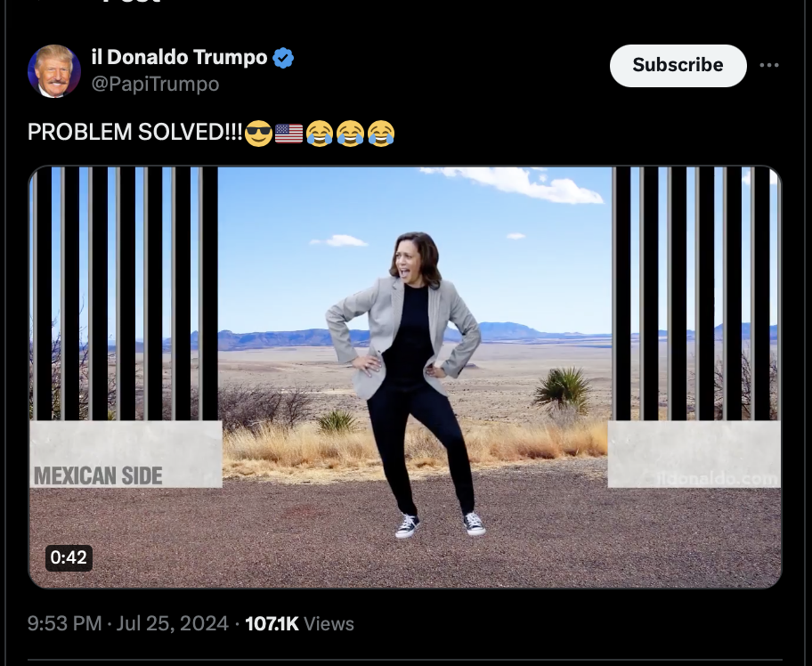This screenshot has width=812, height=666.
Task: Open the three-dot more options menu
Action: point(769,65)
